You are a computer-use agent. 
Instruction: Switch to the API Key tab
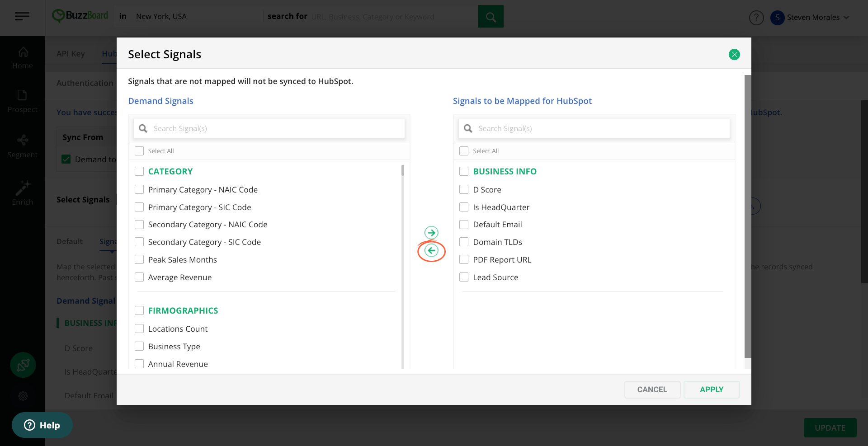[x=71, y=54]
